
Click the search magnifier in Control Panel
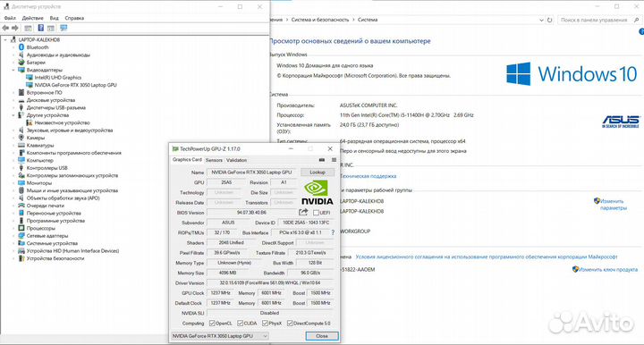tap(637, 20)
